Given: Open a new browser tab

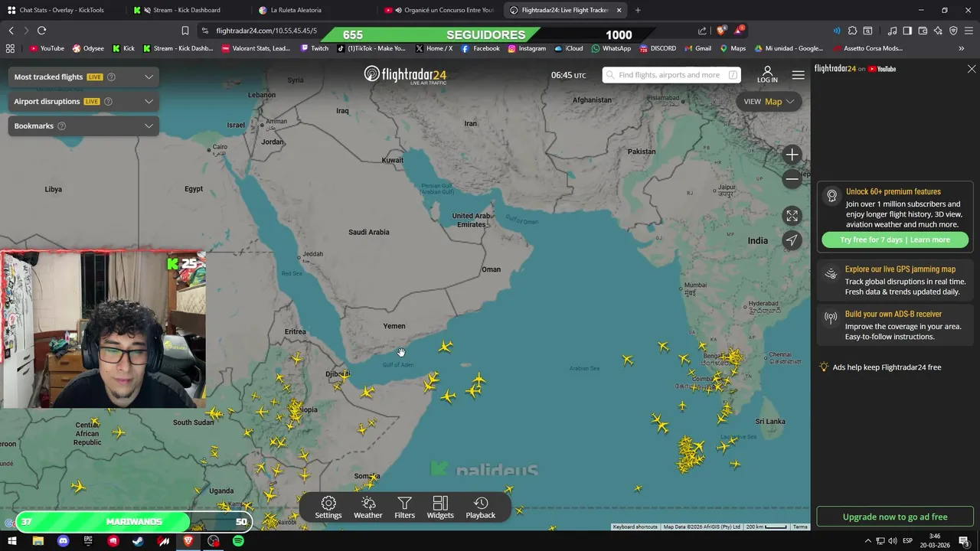Looking at the screenshot, I should click(x=638, y=10).
